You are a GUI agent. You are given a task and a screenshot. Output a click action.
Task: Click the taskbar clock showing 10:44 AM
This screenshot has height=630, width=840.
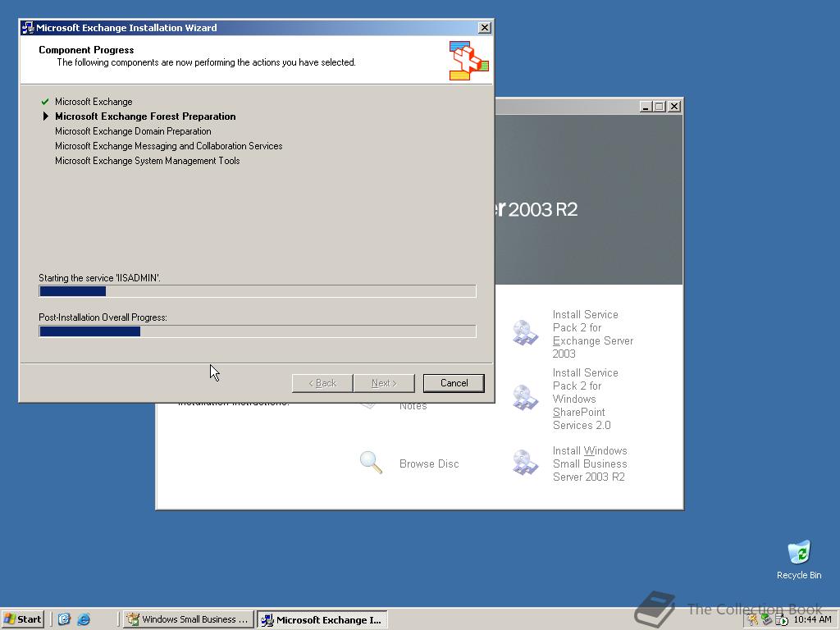[x=812, y=619]
